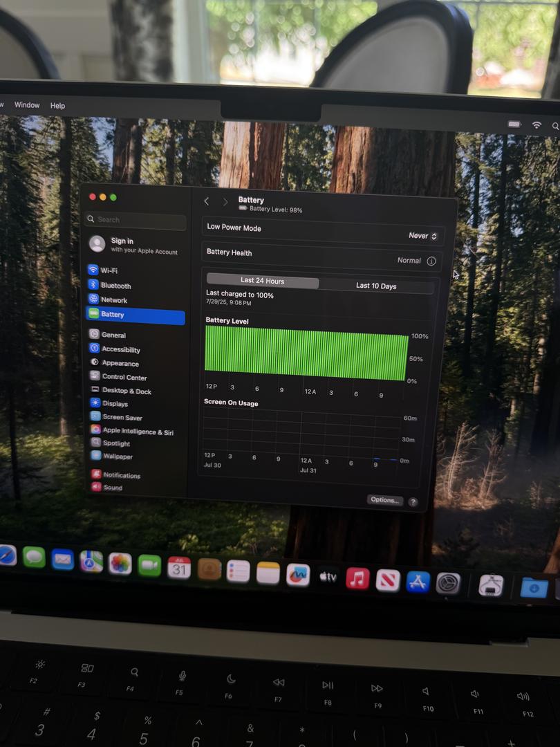Select Control Center in the sidebar
Viewport: 560px width, 747px height.
click(x=136, y=377)
